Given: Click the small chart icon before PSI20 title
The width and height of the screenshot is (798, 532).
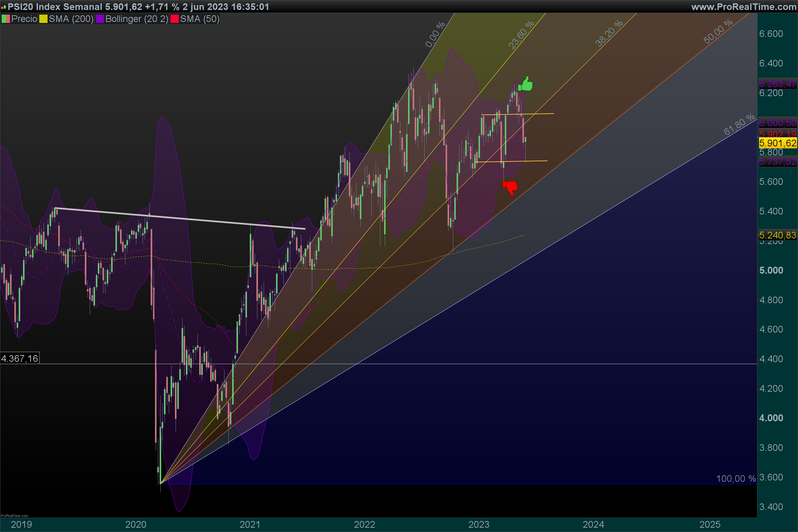Looking at the screenshot, I should click(3, 7).
